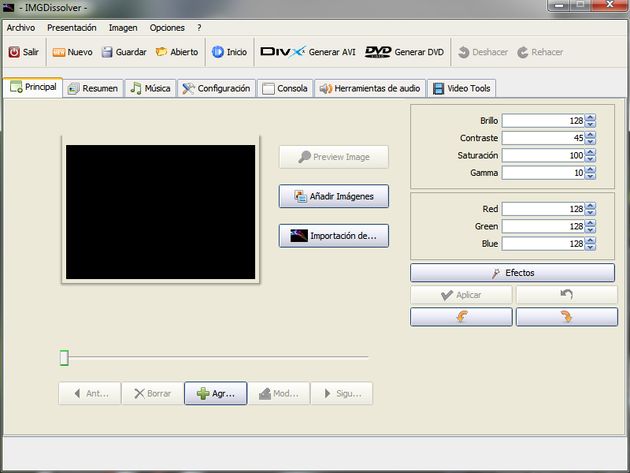Increase the Red value with up arrow
The height and width of the screenshot is (473, 630).
[x=590, y=205]
